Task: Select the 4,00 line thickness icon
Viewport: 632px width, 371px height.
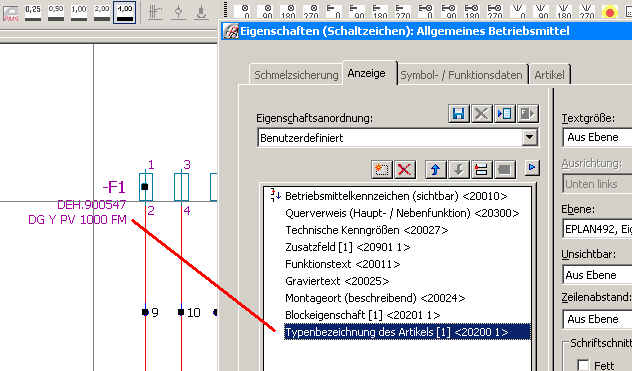Action: click(x=125, y=13)
